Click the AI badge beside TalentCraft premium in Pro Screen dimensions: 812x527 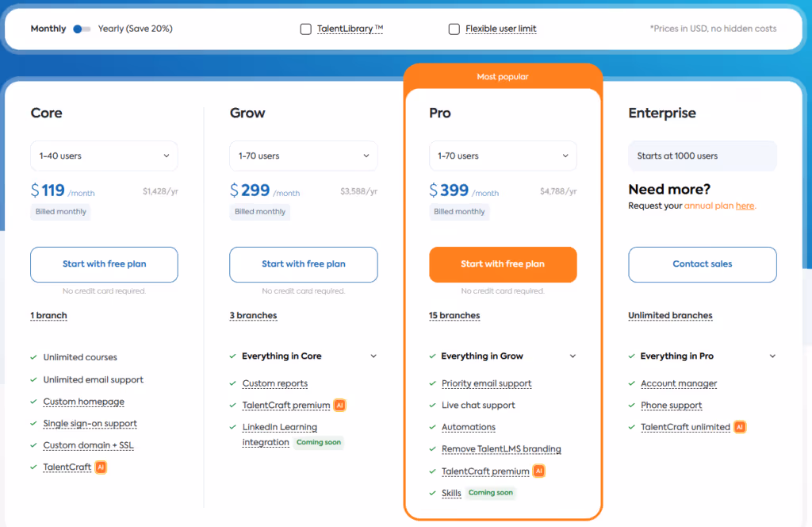[x=538, y=471]
